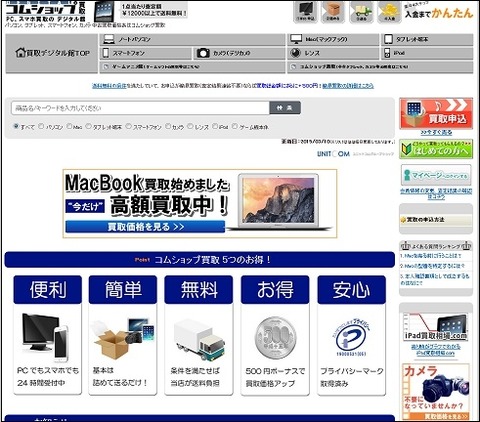Click the red 買取申込 banner button

436,114
